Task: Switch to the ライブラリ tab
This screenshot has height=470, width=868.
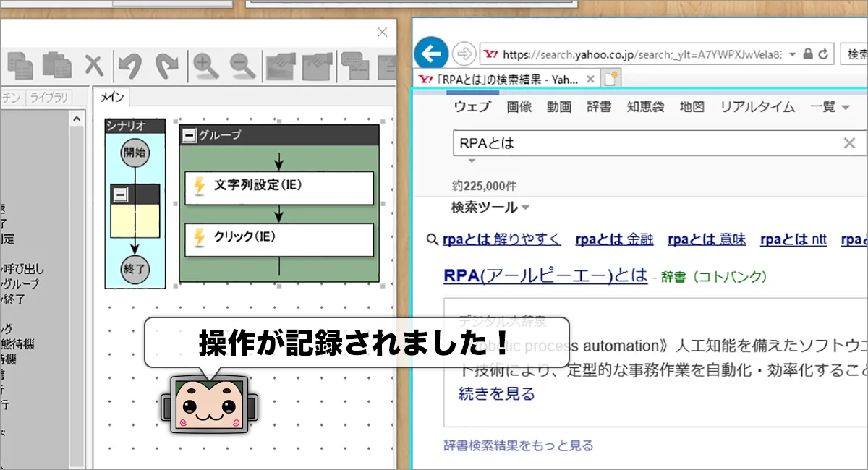Action: click(x=48, y=98)
